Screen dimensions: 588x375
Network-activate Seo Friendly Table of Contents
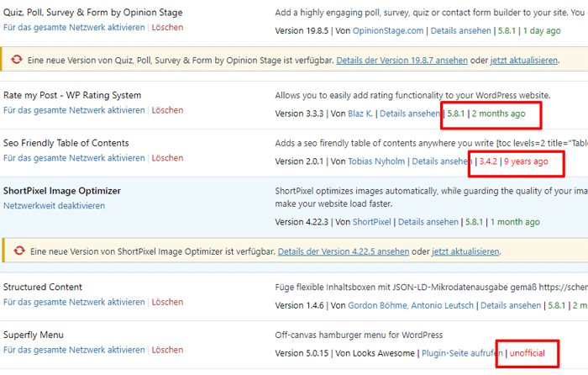click(x=74, y=158)
